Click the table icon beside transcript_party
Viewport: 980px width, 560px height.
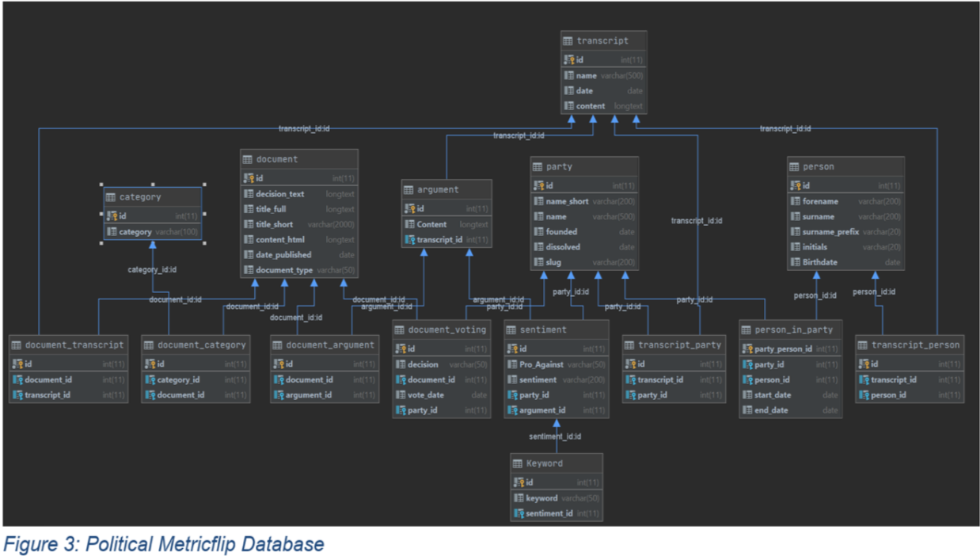(629, 345)
